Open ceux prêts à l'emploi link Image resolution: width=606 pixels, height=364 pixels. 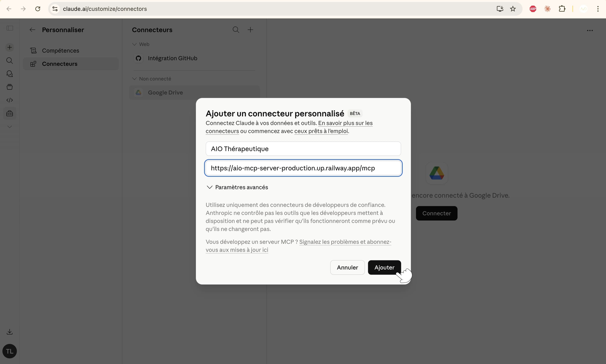tap(321, 131)
